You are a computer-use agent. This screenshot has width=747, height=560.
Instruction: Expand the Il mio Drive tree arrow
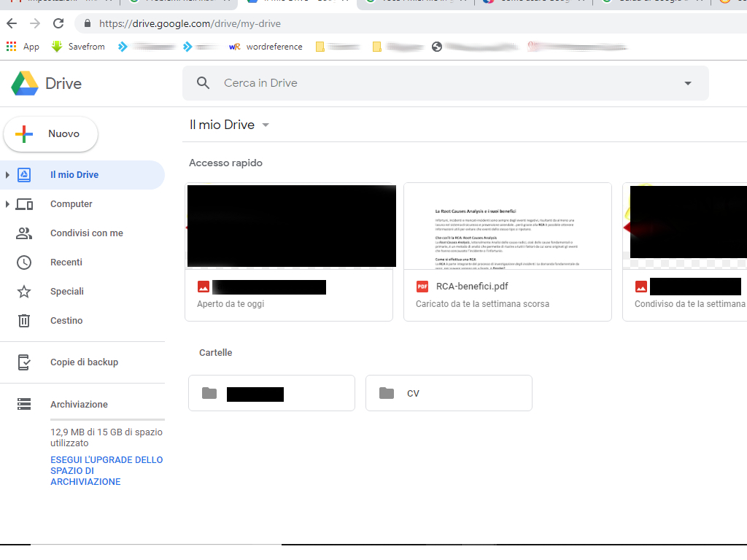click(x=7, y=175)
